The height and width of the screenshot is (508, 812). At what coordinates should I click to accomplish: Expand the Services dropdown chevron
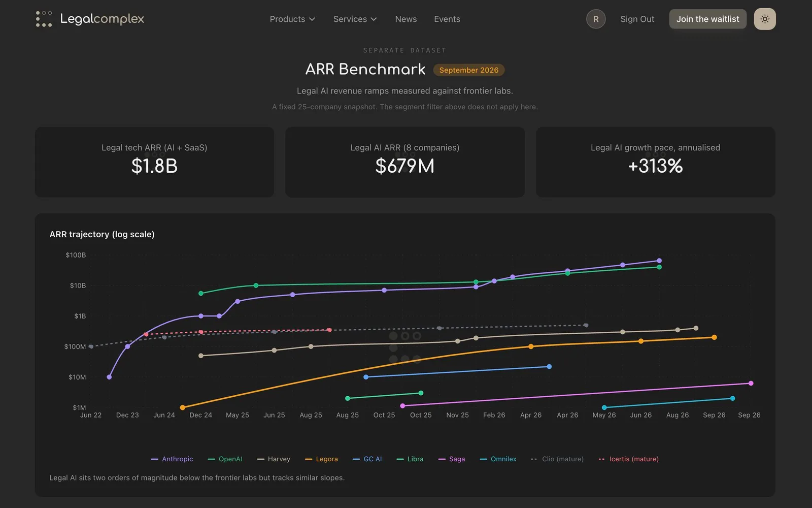tap(374, 19)
